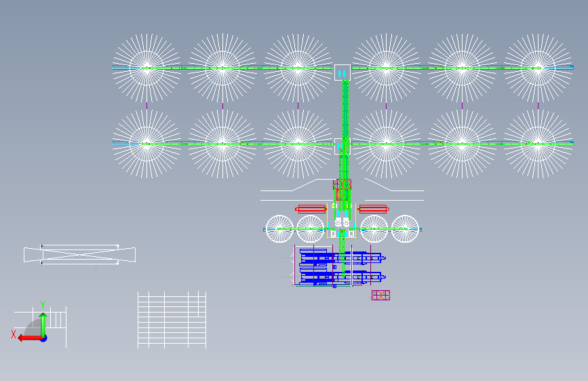
Task: Select the blue Z axis dot at triad origin
Action: (44, 338)
